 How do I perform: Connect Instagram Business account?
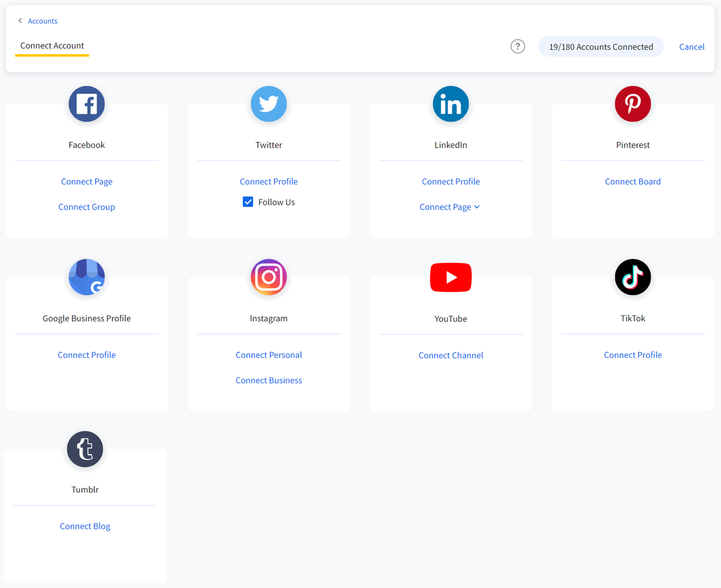tap(269, 380)
